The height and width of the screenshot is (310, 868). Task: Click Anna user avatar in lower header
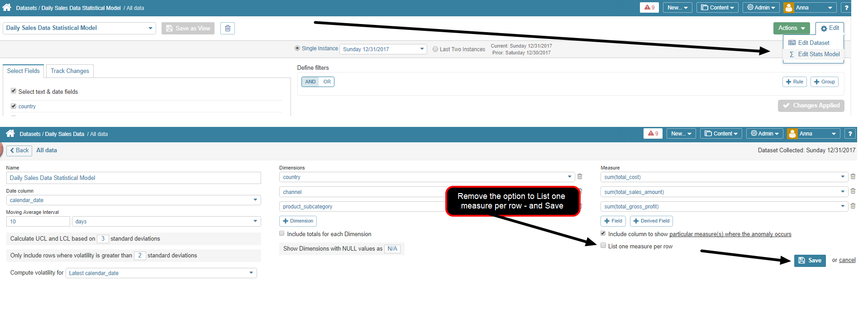coord(792,133)
